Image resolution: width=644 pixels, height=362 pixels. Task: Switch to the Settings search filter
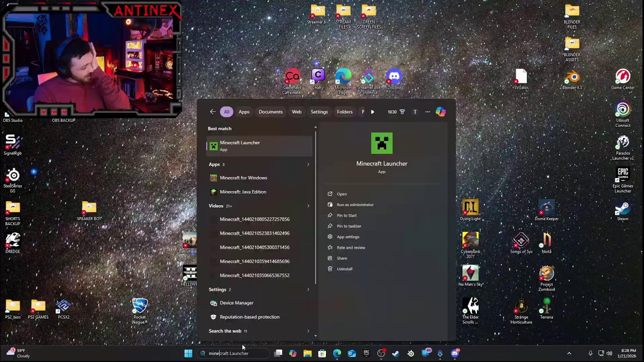[x=319, y=112]
